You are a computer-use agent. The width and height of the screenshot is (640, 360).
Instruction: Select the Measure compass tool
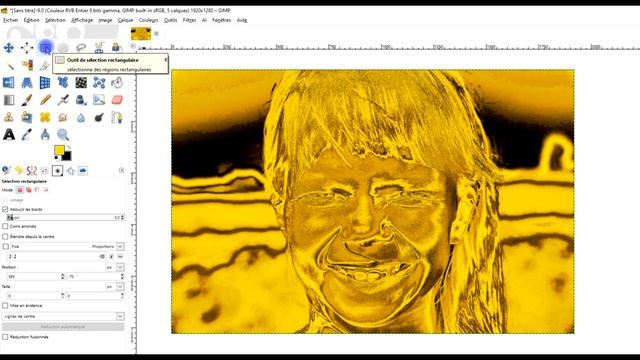45,135
